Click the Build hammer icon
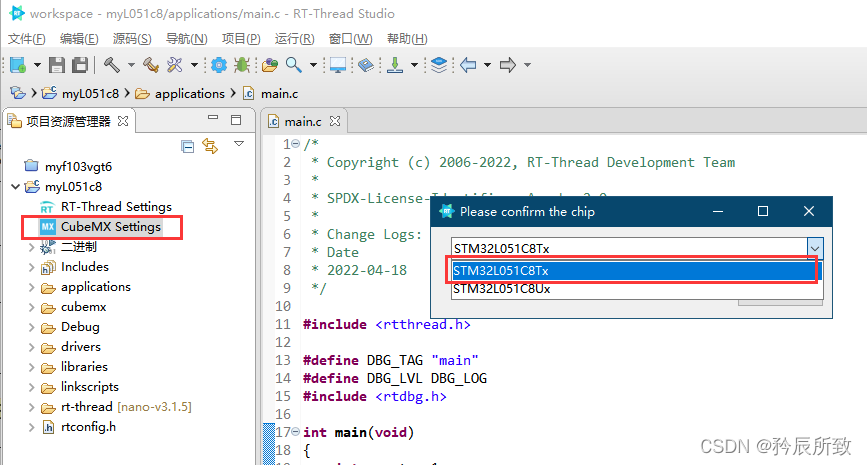 click(112, 65)
